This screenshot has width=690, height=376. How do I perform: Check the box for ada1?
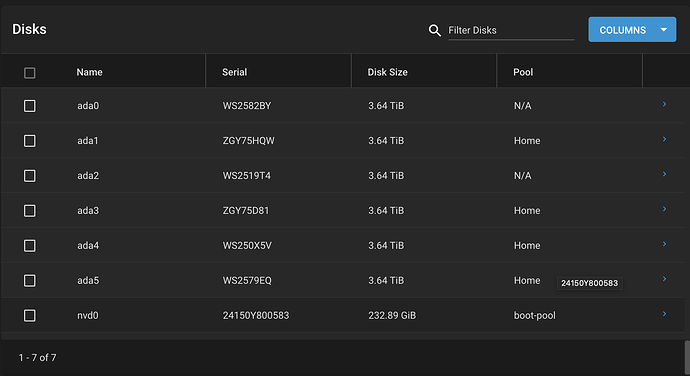pyautogui.click(x=29, y=141)
